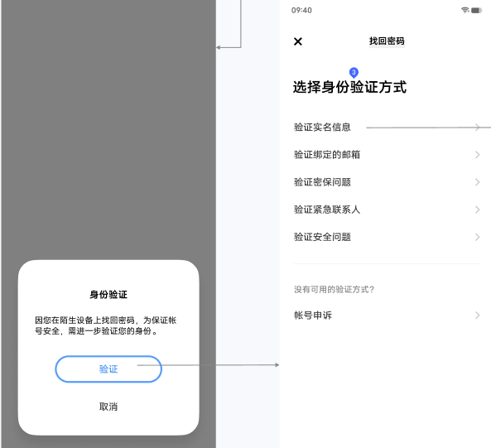Tap the blue 验证 button in dialog

click(x=108, y=369)
